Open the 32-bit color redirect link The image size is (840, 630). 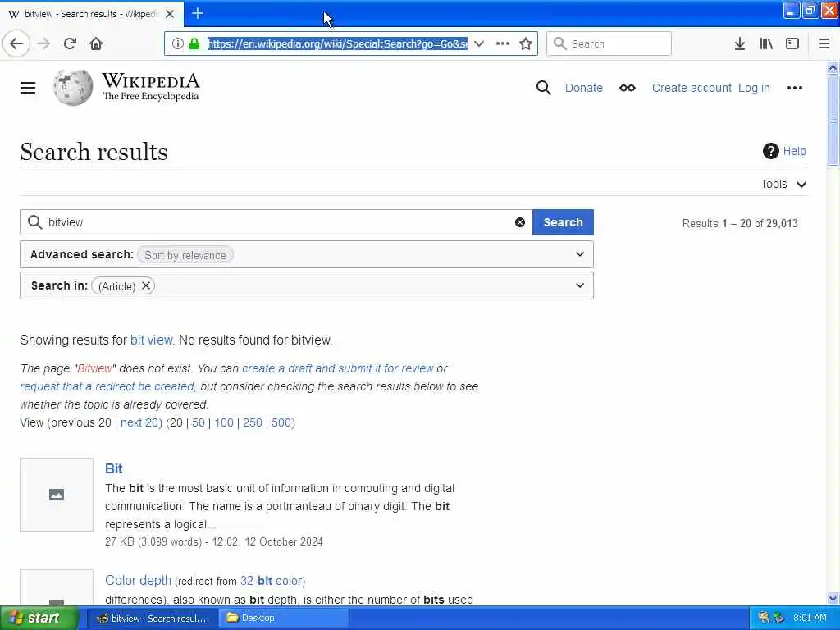click(271, 581)
